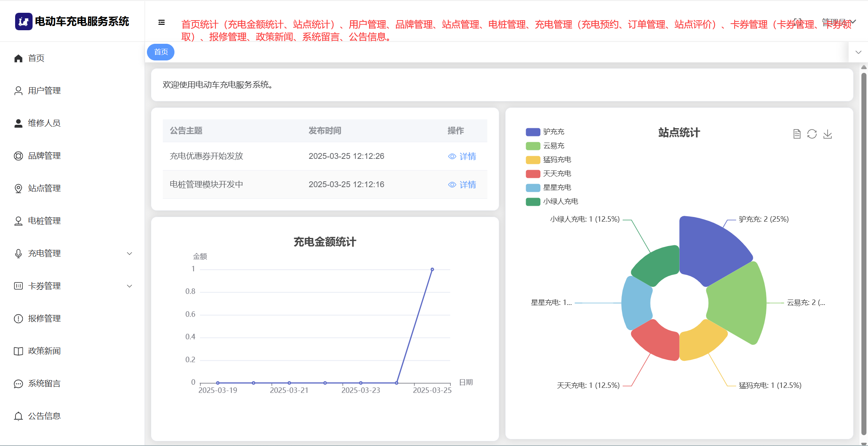Click the 2025-03-25 data point on line chart

click(x=432, y=269)
